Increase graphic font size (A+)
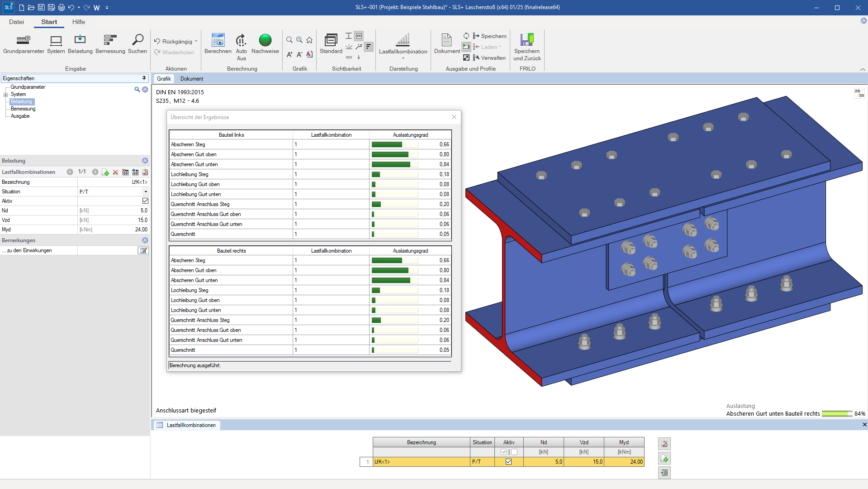Image resolution: width=868 pixels, height=489 pixels. pyautogui.click(x=289, y=54)
